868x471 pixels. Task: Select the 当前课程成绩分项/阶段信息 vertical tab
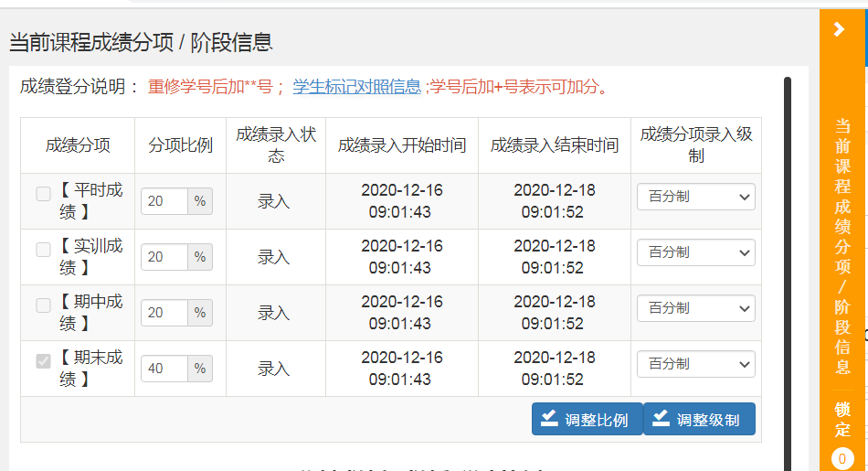tap(842, 247)
